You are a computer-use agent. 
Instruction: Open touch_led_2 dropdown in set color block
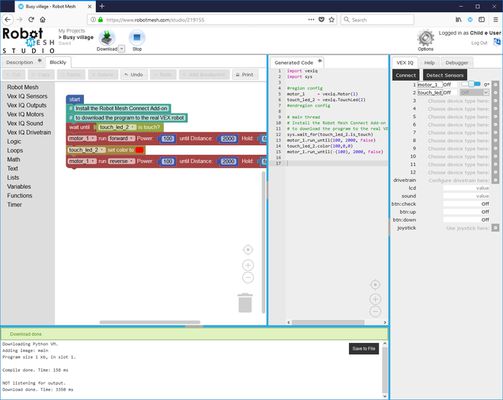[87, 150]
